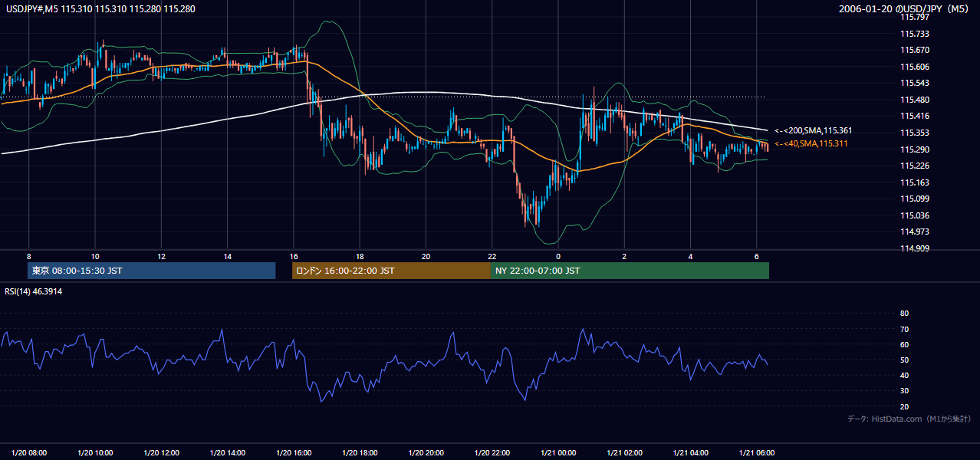This screenshot has height=460, width=980.
Task: Click price axis label 115.670
Action: pyautogui.click(x=913, y=50)
